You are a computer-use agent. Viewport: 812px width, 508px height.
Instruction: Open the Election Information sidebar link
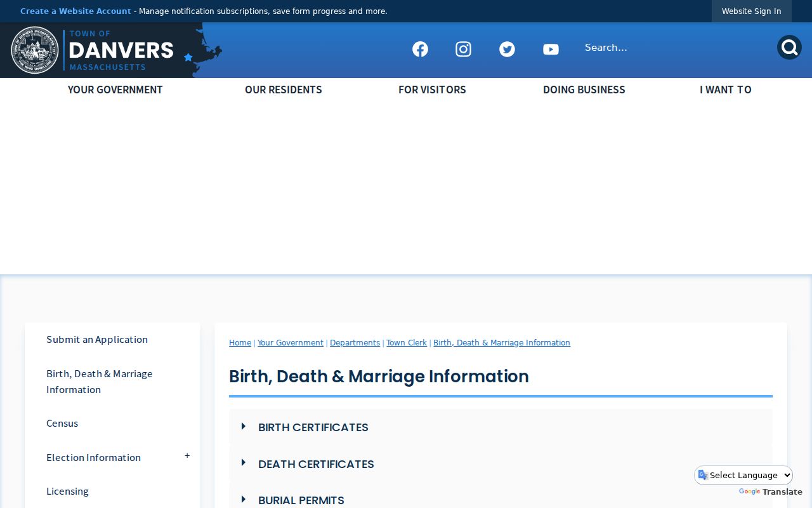pyautogui.click(x=93, y=458)
